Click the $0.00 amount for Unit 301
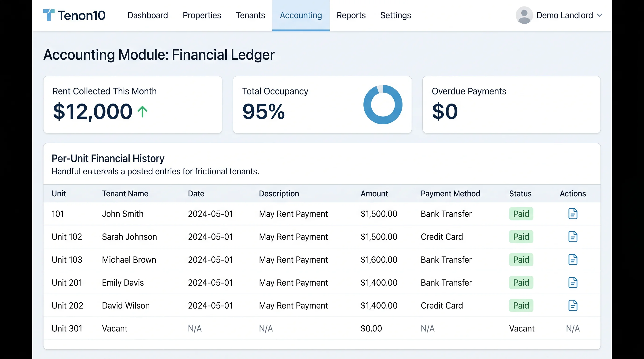 pos(371,329)
